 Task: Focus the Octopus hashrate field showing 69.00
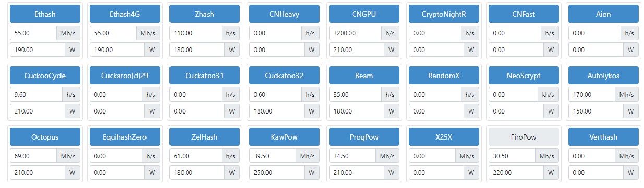[x=33, y=156]
